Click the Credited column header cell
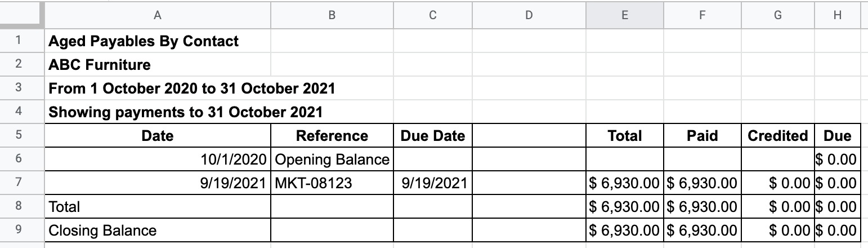 coord(777,136)
